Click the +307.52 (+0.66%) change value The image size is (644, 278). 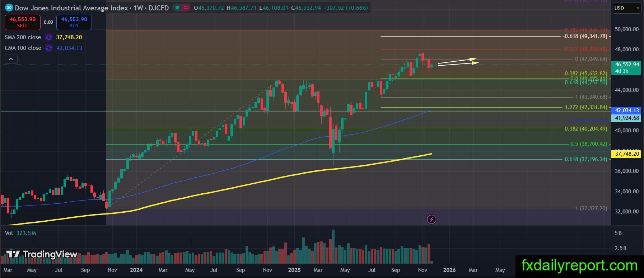(x=345, y=8)
